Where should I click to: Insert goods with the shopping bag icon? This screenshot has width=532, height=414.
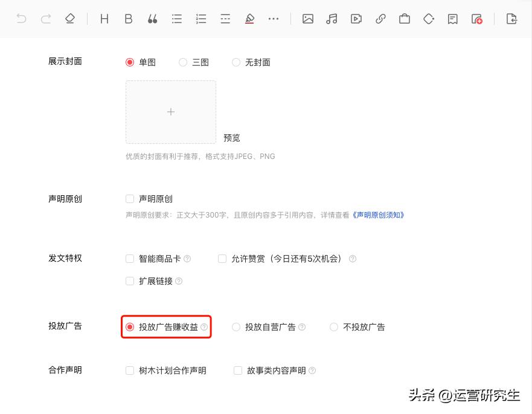404,19
